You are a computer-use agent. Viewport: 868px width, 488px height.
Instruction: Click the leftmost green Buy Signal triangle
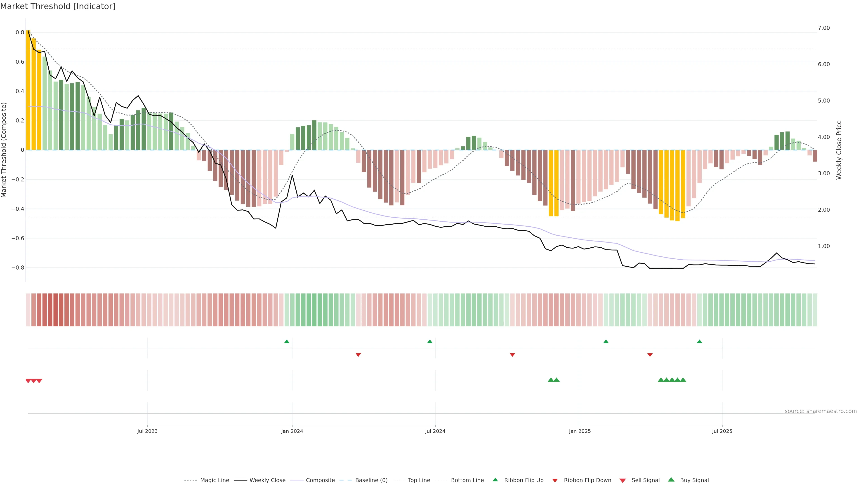click(551, 380)
